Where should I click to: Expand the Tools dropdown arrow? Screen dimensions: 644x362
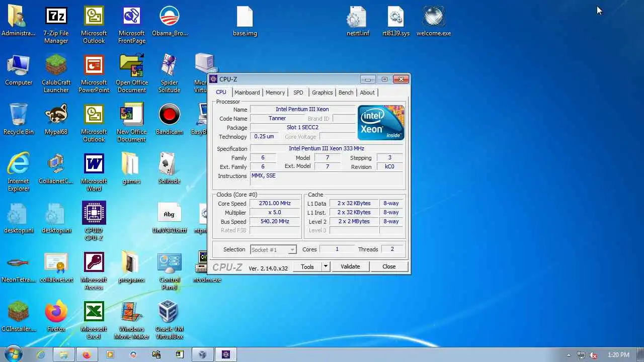click(x=326, y=267)
